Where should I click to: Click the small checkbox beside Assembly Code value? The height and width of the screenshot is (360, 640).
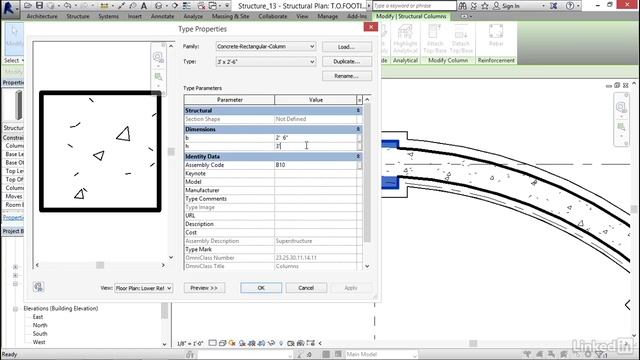point(359,165)
